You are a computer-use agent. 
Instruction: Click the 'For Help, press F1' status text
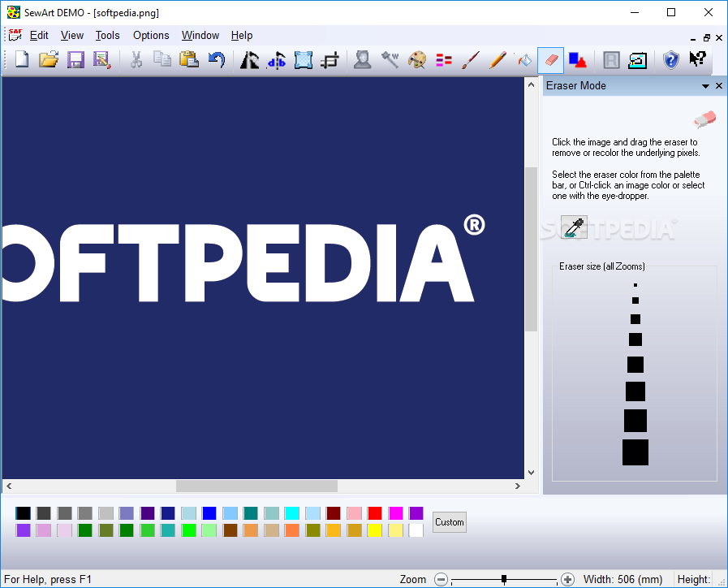point(48,579)
